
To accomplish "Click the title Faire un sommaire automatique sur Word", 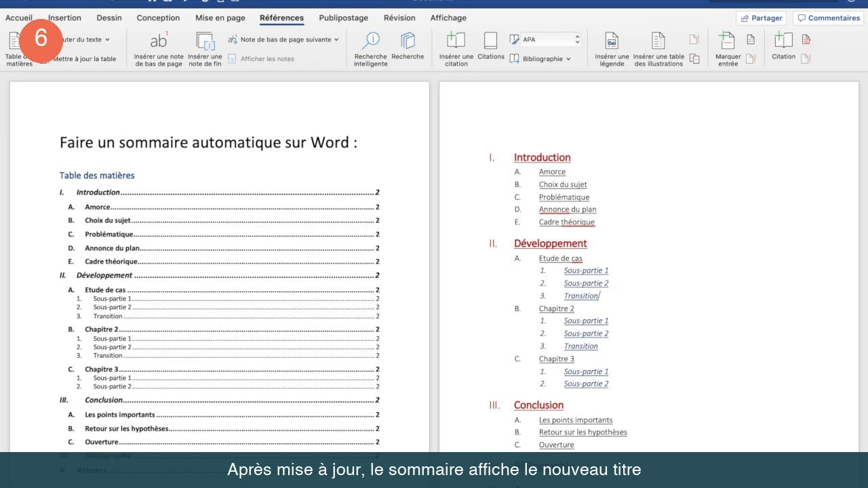I will tap(208, 142).
